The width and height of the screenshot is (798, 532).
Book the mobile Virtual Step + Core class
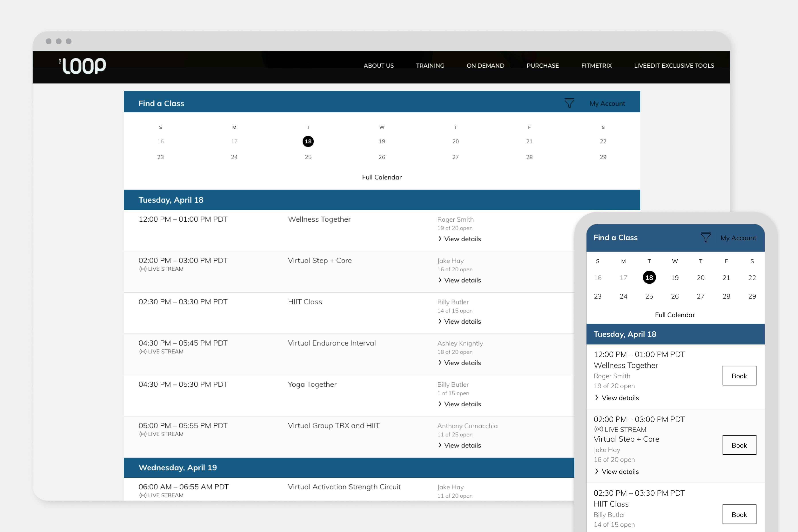[x=739, y=445]
